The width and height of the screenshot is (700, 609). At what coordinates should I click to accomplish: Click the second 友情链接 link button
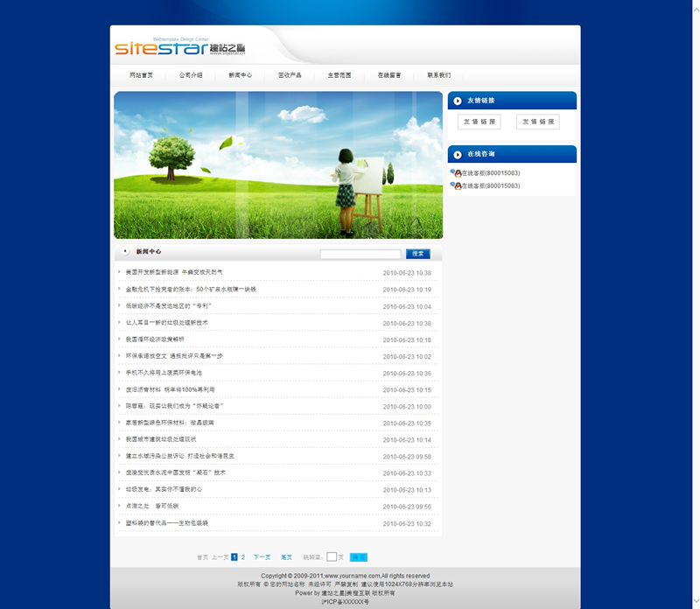[537, 122]
